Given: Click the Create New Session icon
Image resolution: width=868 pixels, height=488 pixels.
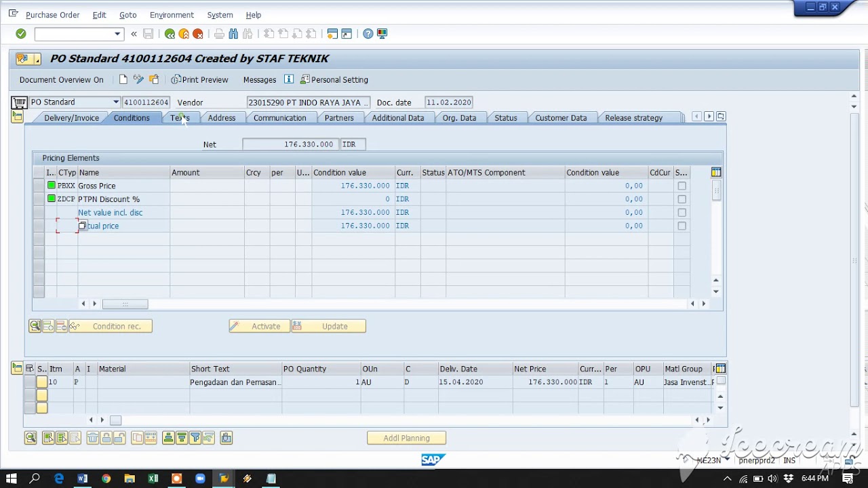Looking at the screenshot, I should 332,34.
